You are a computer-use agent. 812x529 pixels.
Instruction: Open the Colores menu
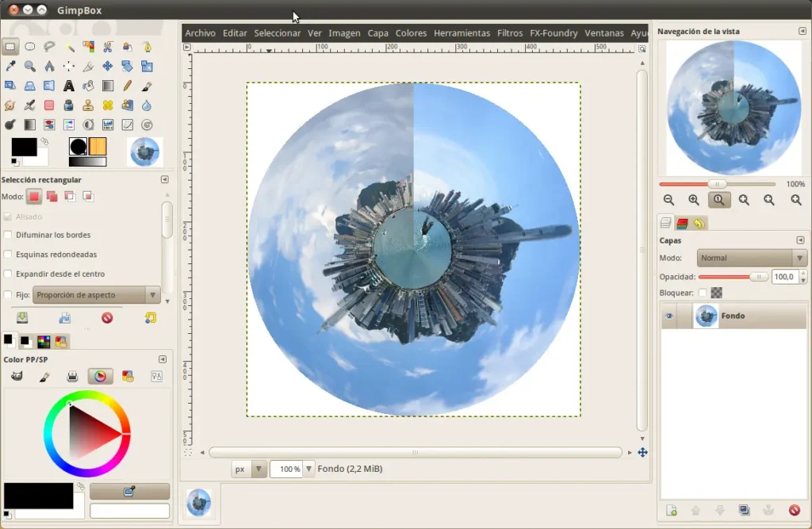[411, 33]
